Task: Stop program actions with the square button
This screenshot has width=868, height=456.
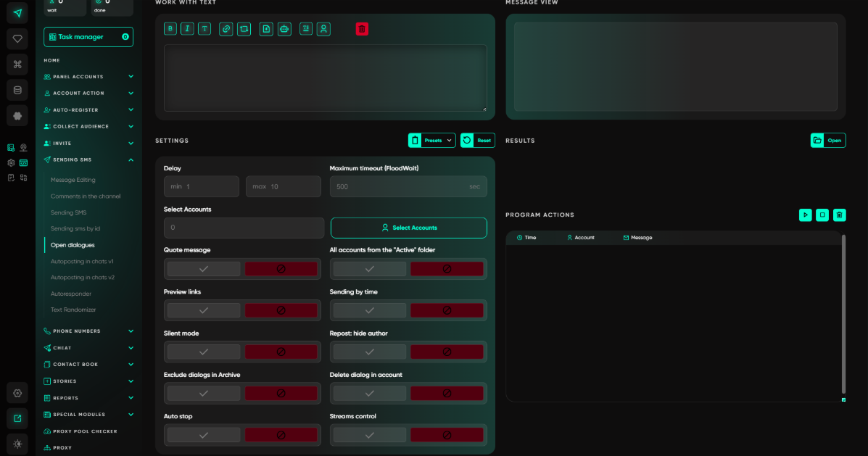Action: point(822,215)
